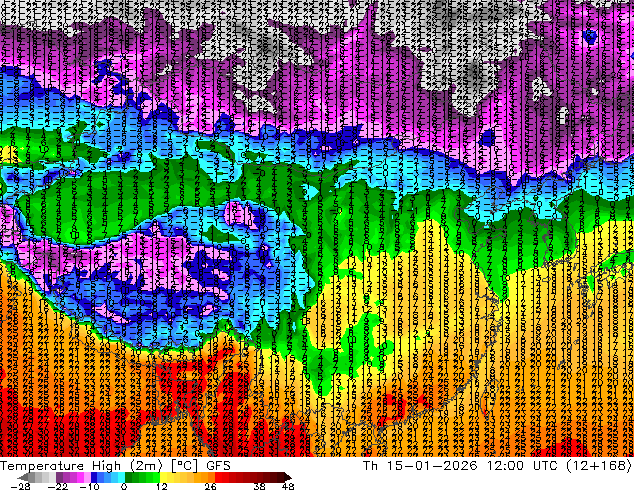Click the bright red legend swatch above 26
The image size is (634, 490).
click(218, 477)
